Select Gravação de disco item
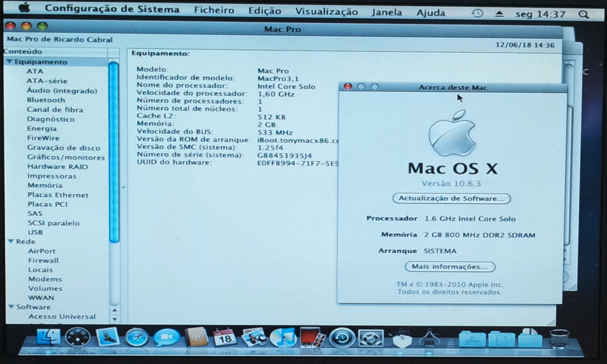Viewport: 607px width, 364px height. [64, 148]
